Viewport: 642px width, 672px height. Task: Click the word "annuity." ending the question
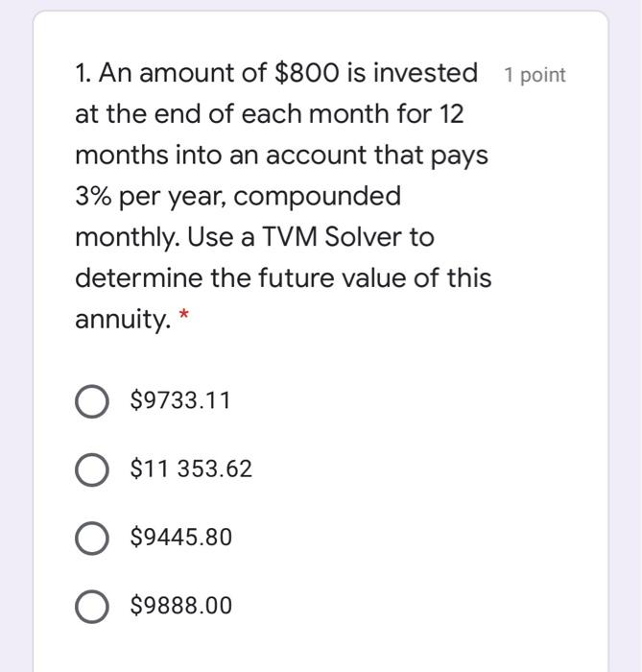pos(123,320)
